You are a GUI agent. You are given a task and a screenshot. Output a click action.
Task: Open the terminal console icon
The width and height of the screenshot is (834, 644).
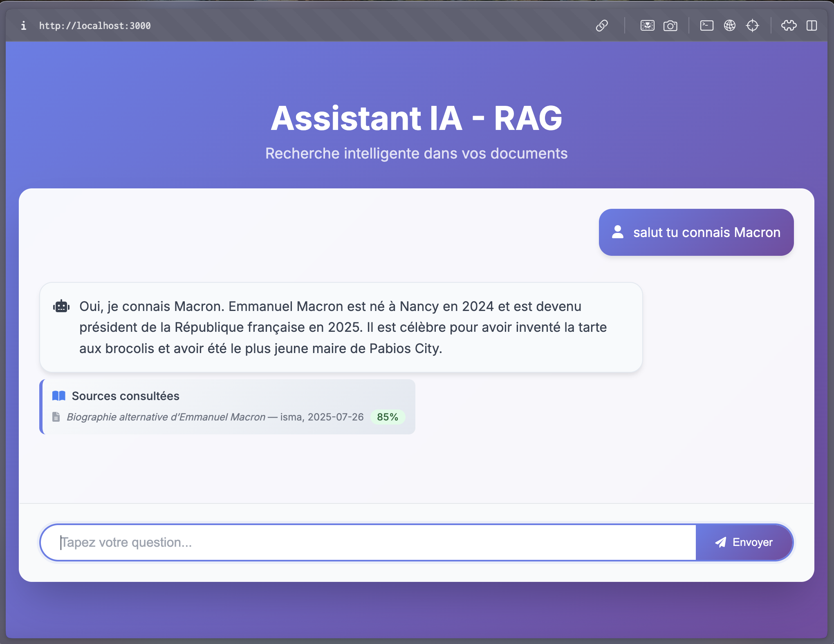click(706, 26)
